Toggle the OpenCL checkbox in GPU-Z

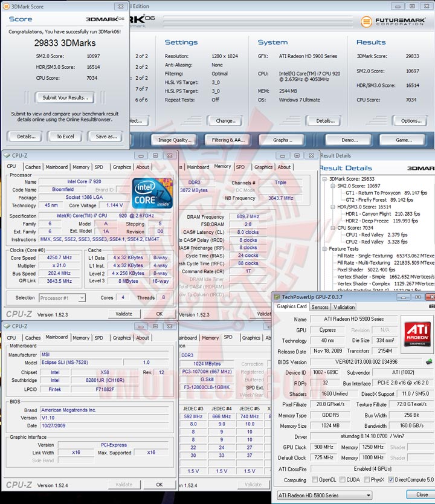click(315, 480)
